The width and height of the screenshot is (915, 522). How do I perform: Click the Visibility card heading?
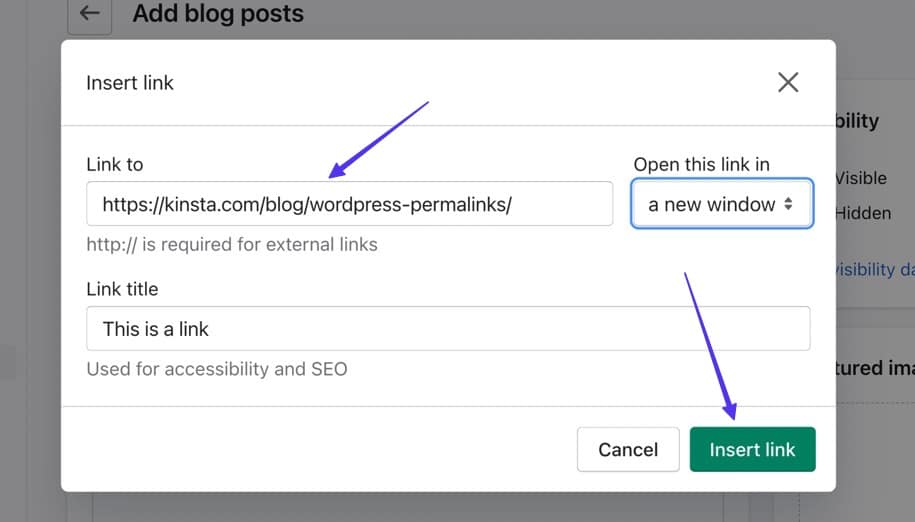click(856, 121)
